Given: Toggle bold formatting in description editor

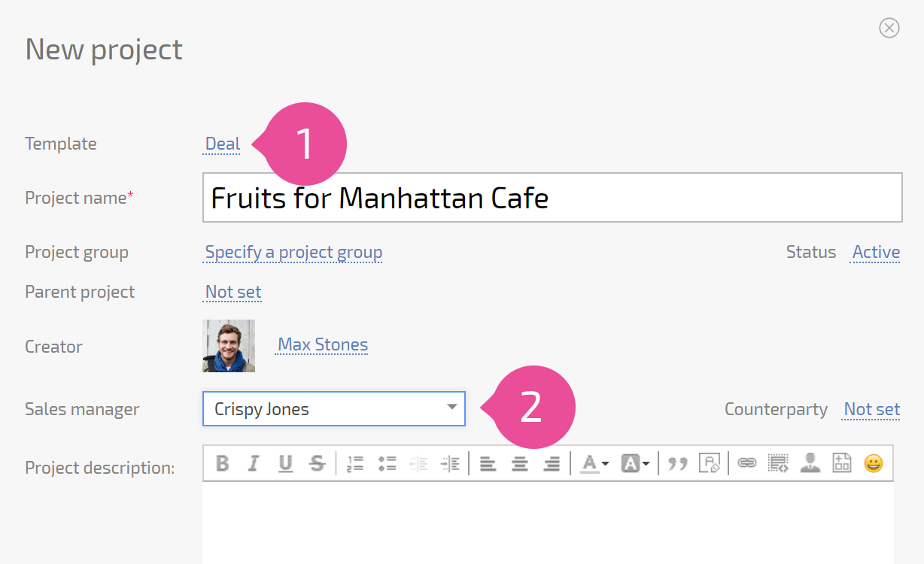Looking at the screenshot, I should (x=222, y=463).
